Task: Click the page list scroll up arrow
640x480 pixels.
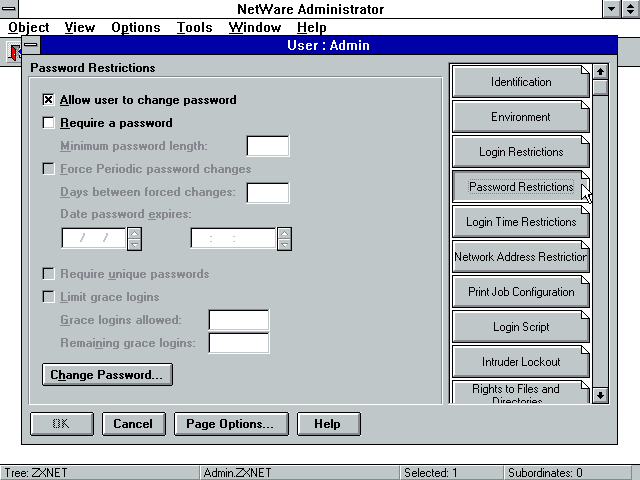Action: 600,72
